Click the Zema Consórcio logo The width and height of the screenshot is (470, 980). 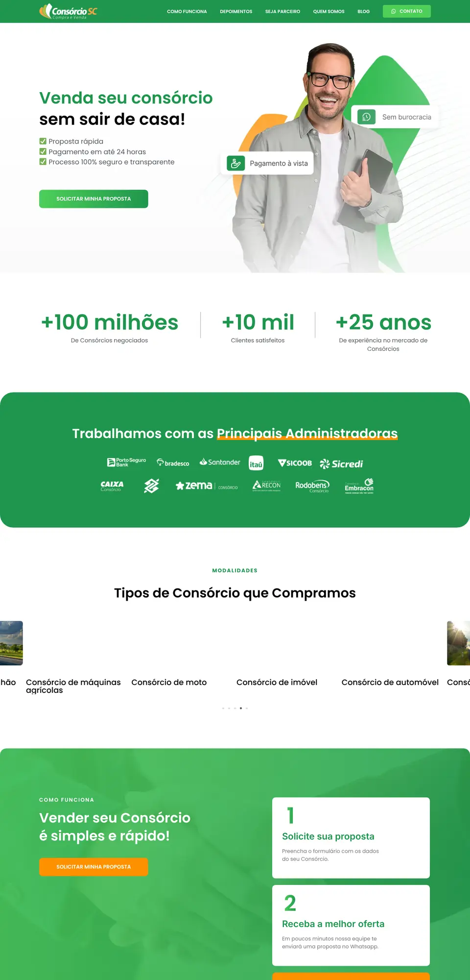207,486
